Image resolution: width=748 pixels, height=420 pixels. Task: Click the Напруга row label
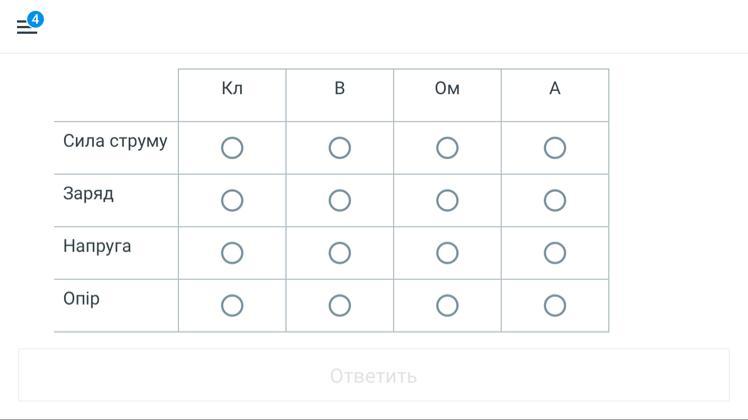(x=97, y=246)
